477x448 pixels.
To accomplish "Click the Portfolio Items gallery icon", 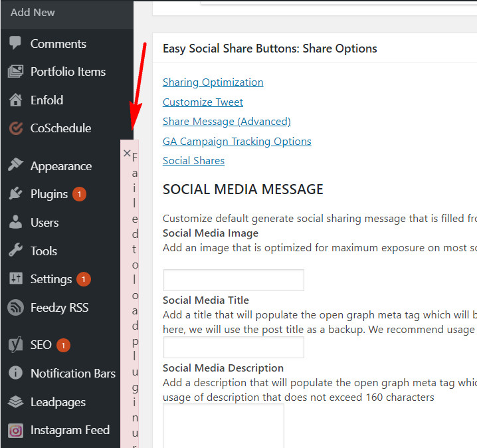I will 15,72.
